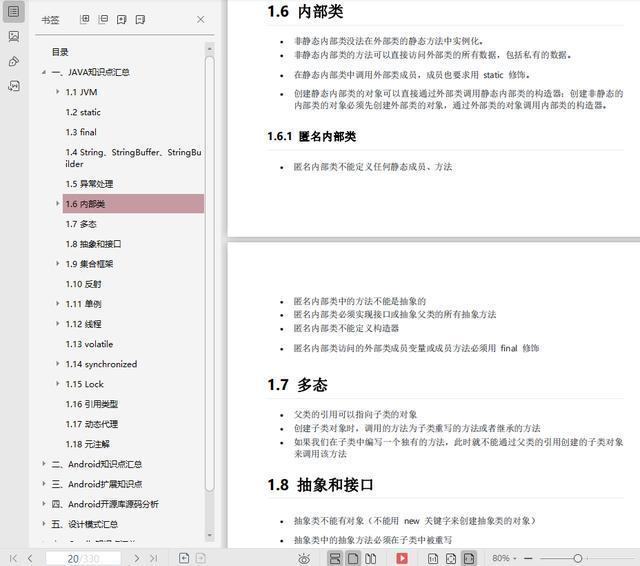Click delete bookmark icon

click(140, 19)
